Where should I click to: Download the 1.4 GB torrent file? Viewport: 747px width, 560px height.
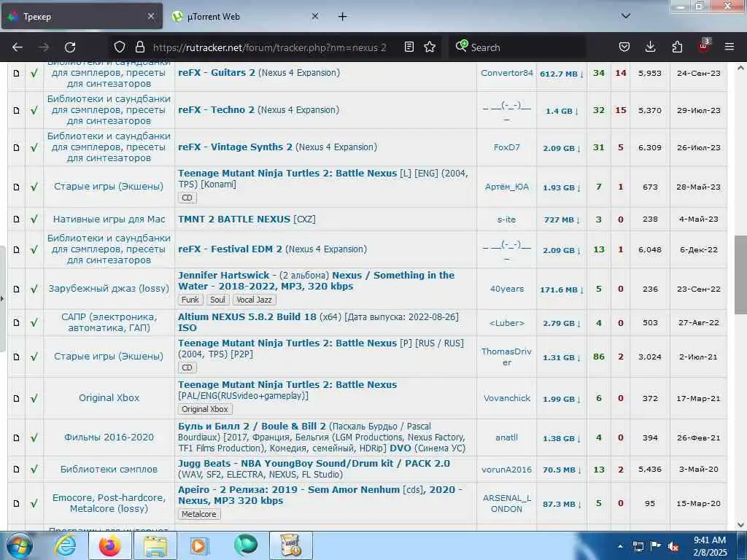click(562, 111)
